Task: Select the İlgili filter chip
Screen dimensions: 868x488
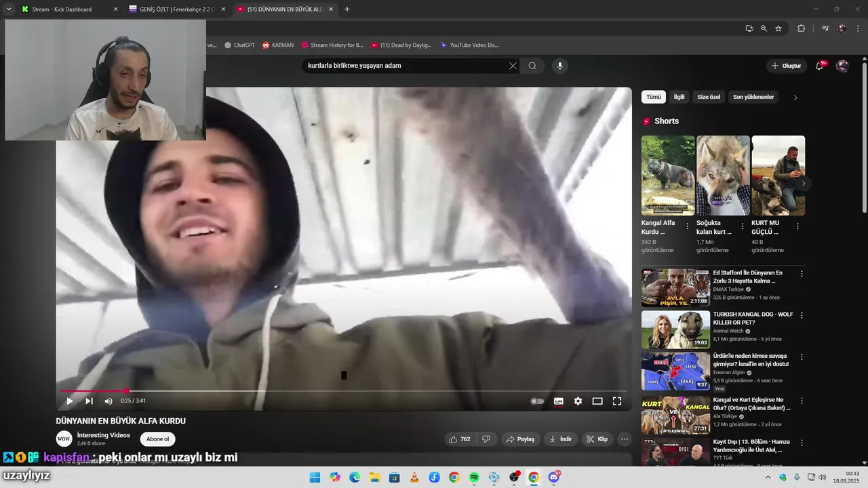Action: click(x=679, y=97)
